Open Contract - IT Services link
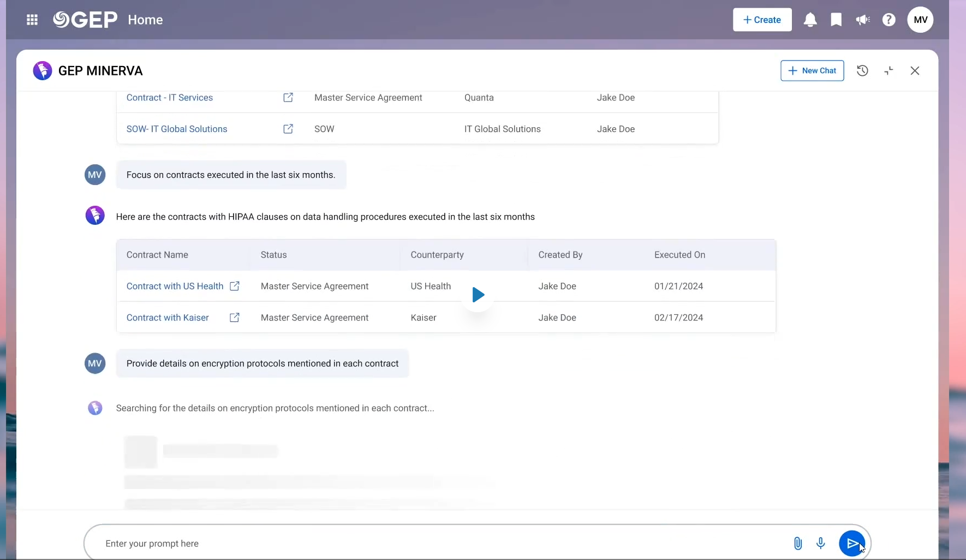 [170, 98]
